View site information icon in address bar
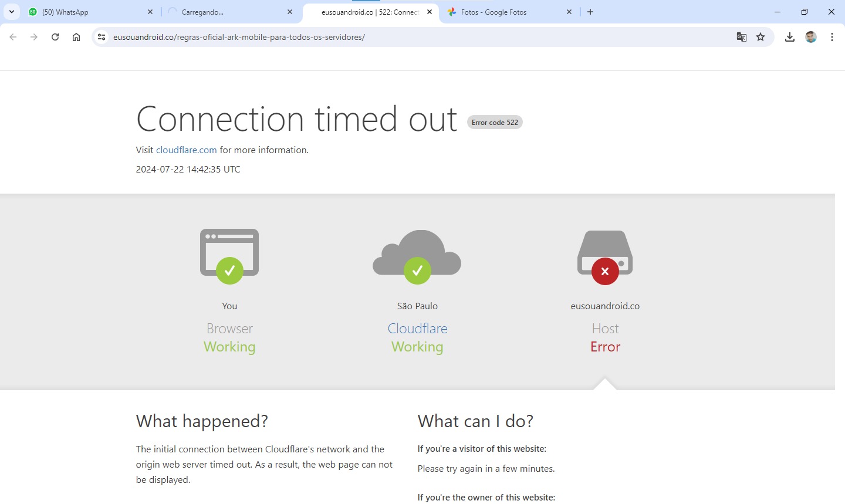 pyautogui.click(x=102, y=37)
